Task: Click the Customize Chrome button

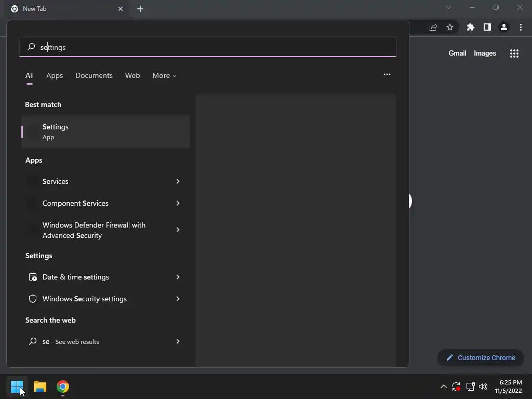Action: pyautogui.click(x=481, y=357)
